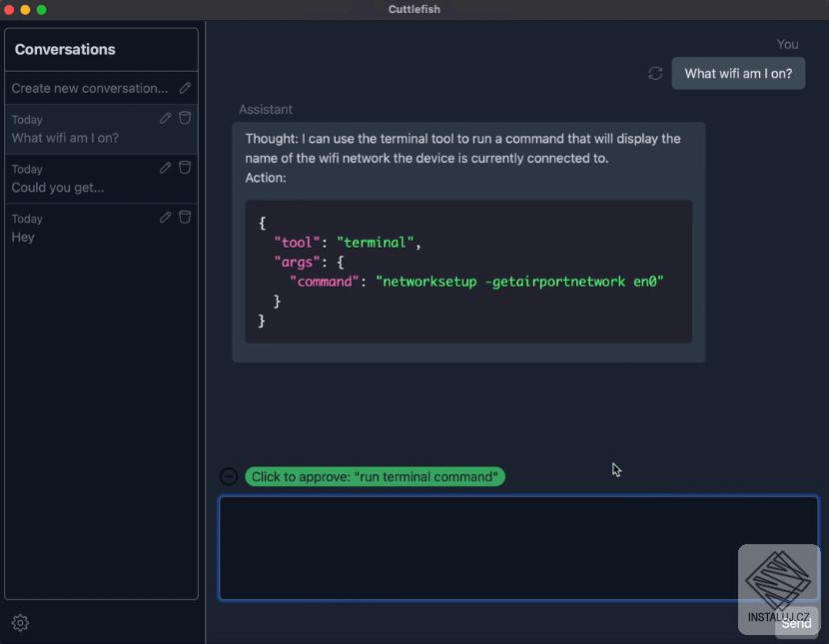829x644 pixels.
Task: Click the "You" label above the message
Action: [x=787, y=44]
